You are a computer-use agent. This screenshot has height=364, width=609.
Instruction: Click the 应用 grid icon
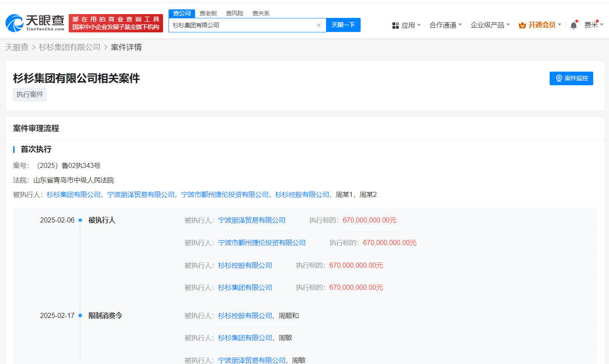pos(396,26)
